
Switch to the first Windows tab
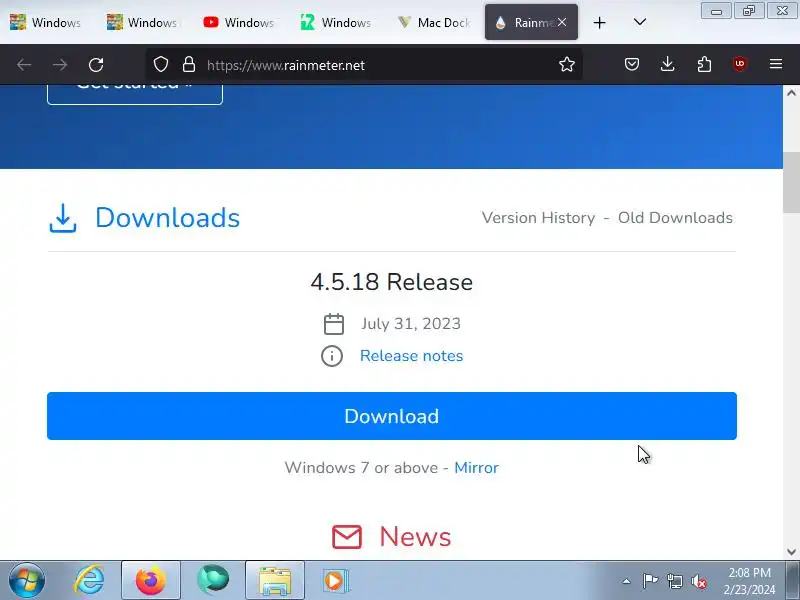click(x=45, y=22)
